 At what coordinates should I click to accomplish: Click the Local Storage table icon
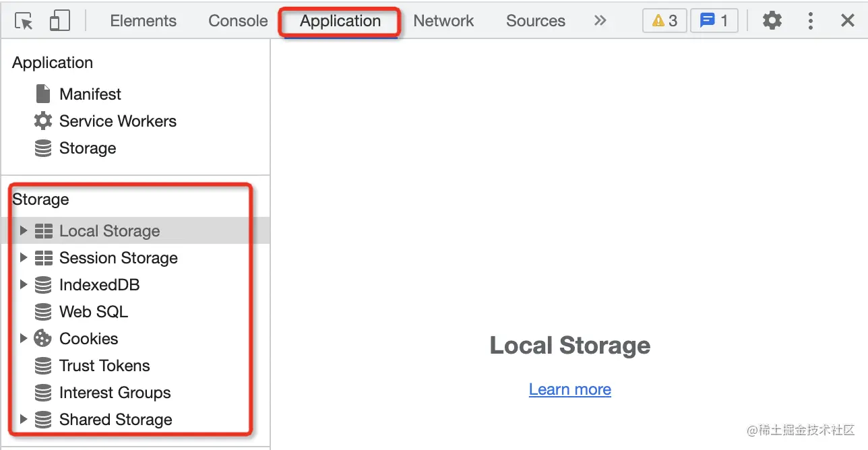click(43, 231)
